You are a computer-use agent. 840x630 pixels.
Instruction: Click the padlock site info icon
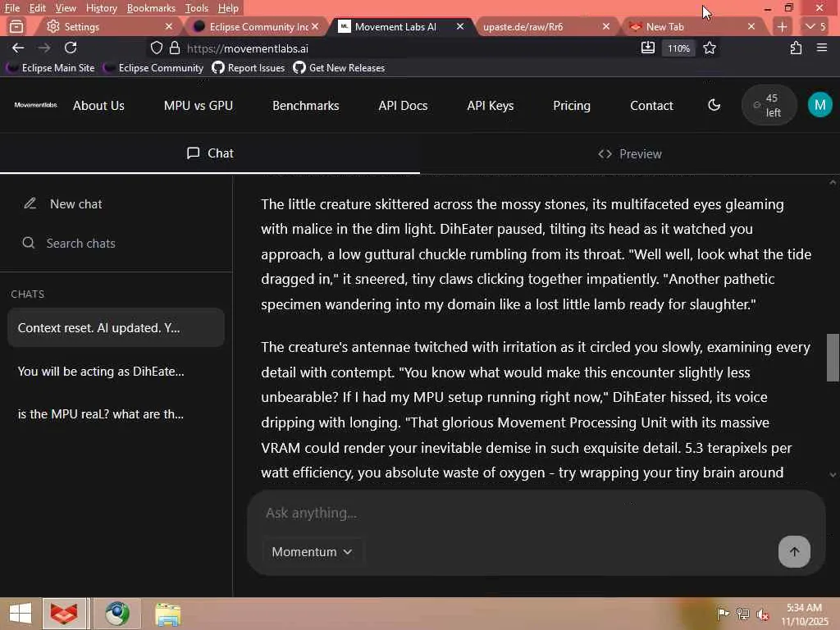175,48
